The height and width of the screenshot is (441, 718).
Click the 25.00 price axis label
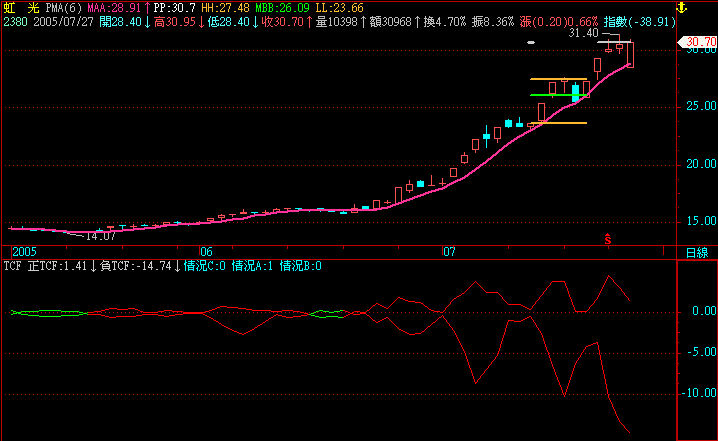701,106
